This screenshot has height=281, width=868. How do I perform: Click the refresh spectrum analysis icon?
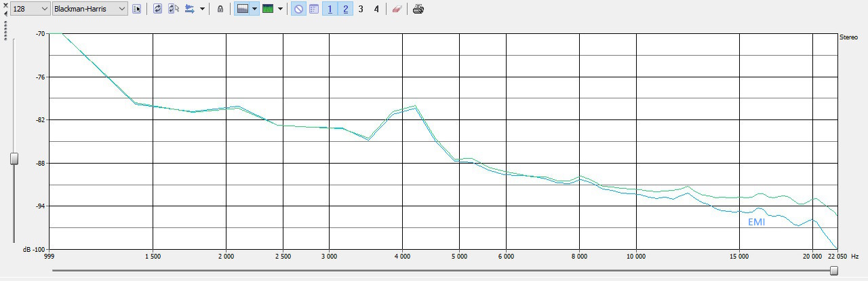(157, 9)
